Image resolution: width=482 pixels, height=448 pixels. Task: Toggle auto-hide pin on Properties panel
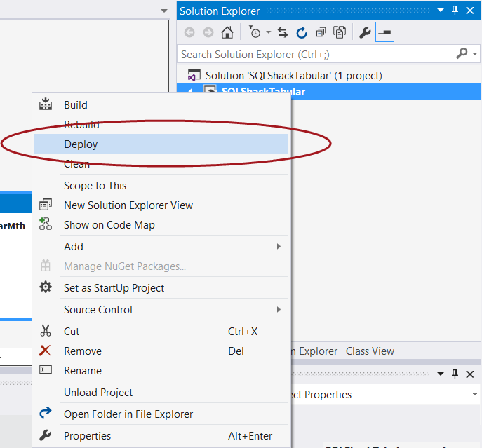click(455, 374)
